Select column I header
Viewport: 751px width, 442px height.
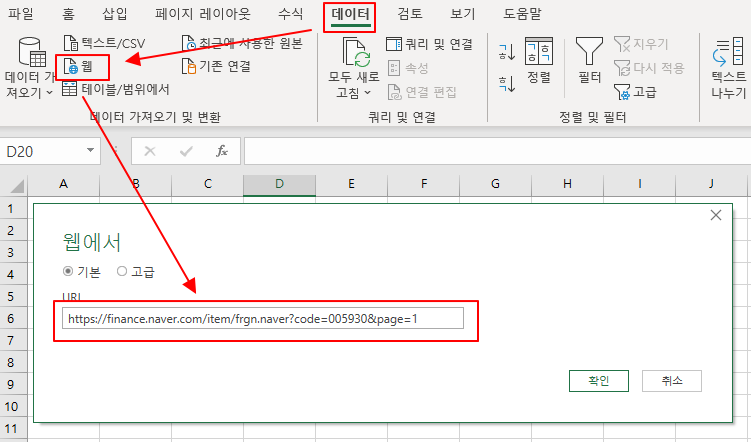[639, 184]
